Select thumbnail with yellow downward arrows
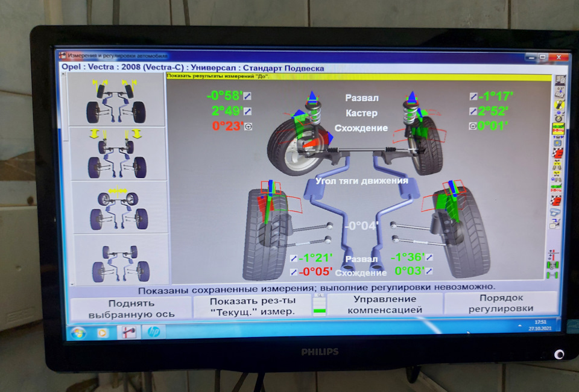 118,154
